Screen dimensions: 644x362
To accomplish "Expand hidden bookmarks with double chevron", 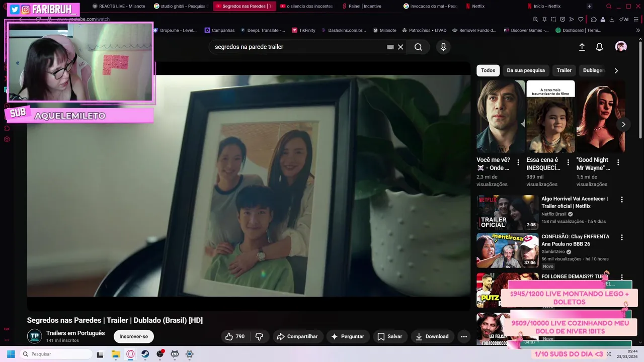I will pos(638,30).
